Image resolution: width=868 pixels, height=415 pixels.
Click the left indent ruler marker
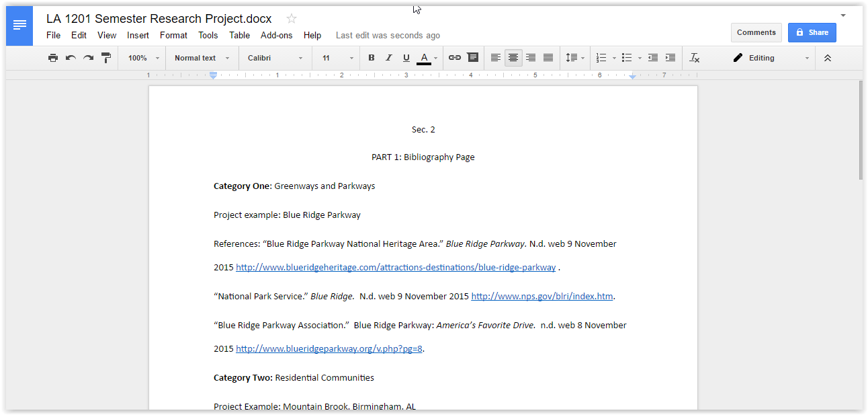[213, 75]
